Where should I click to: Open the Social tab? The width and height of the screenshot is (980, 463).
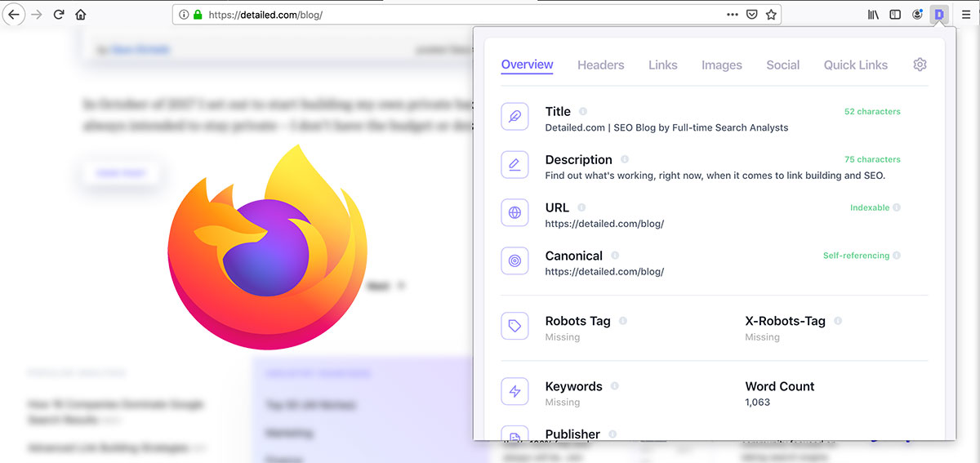point(783,65)
